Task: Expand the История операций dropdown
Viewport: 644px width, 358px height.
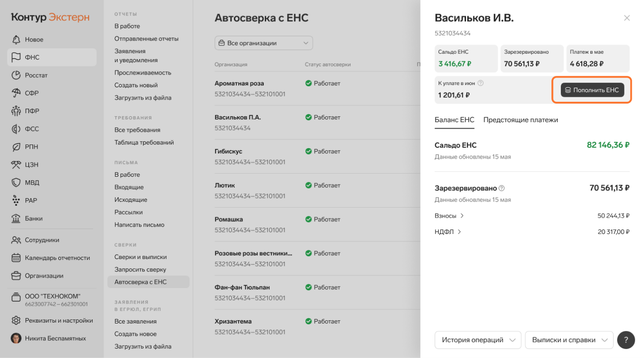Action: point(478,340)
